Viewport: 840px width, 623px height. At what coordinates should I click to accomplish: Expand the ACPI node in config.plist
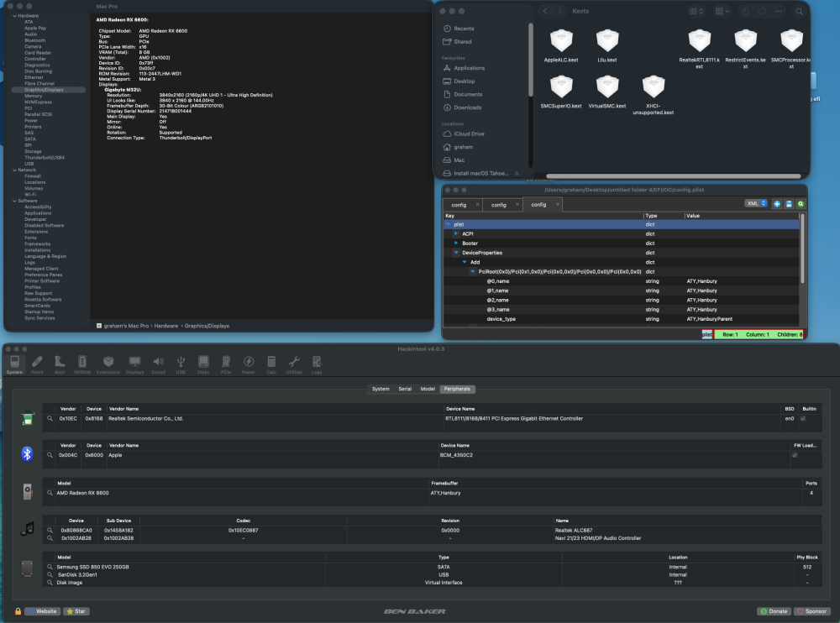(456, 233)
